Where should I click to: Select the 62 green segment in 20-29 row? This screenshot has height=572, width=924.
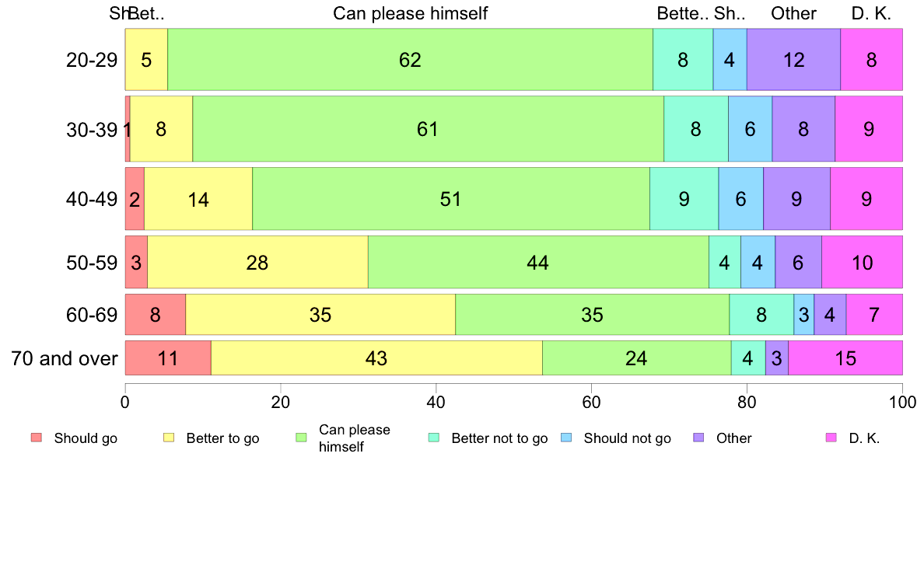pos(410,60)
